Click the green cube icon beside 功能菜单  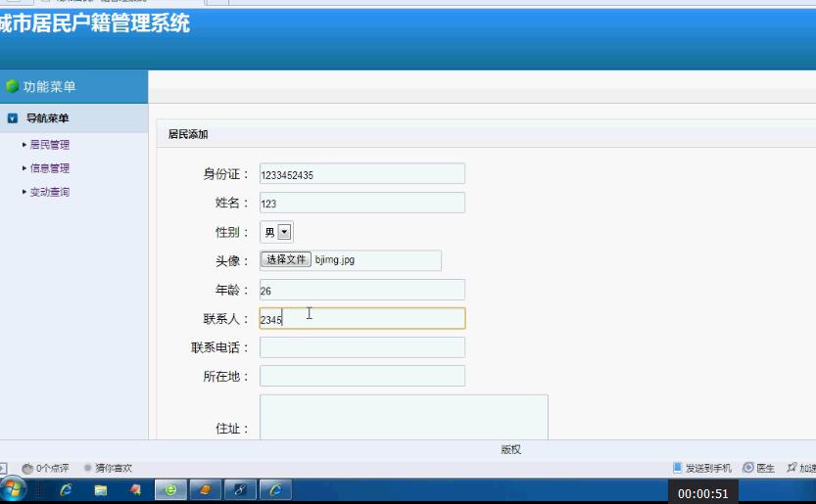pos(12,86)
